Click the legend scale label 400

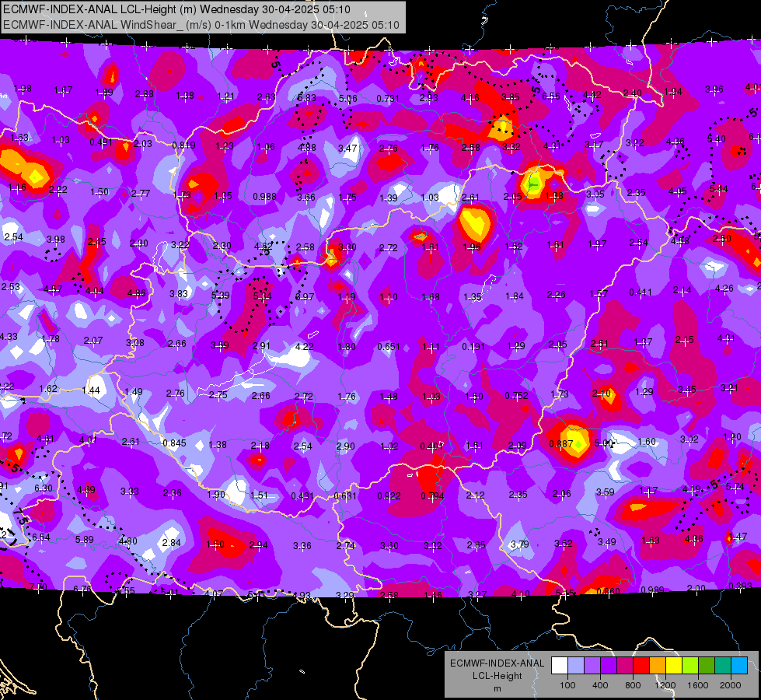click(600, 685)
